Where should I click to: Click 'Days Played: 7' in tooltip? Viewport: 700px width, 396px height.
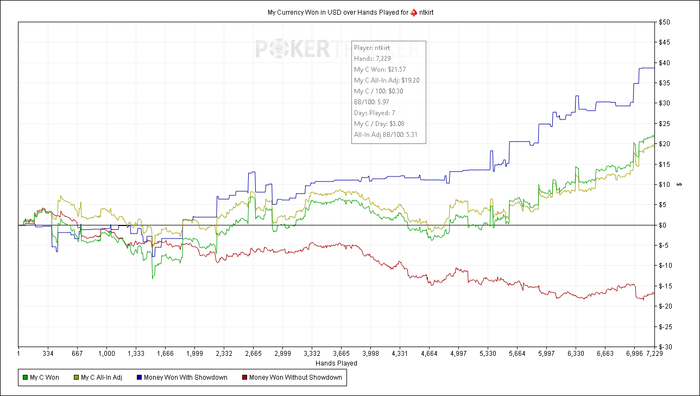click(374, 113)
